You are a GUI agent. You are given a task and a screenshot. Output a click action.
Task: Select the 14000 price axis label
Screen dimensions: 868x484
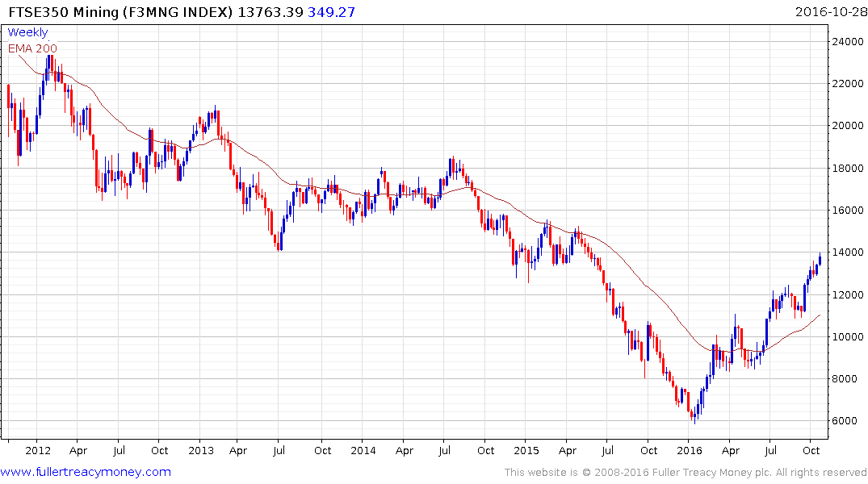tap(848, 252)
